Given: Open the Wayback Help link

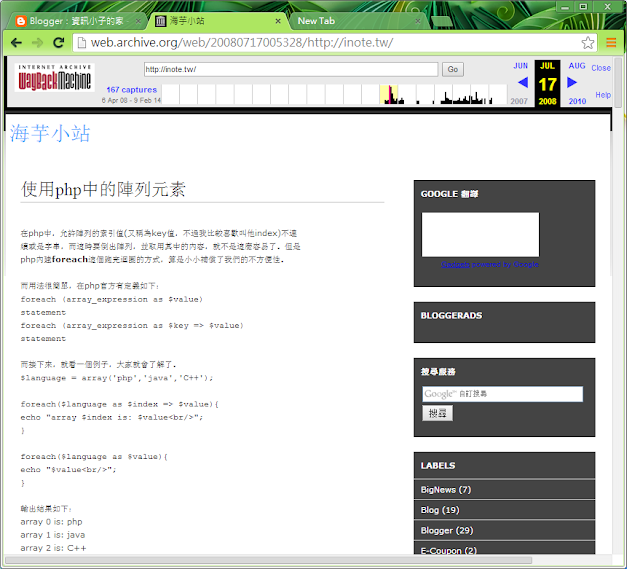Looking at the screenshot, I should point(603,95).
